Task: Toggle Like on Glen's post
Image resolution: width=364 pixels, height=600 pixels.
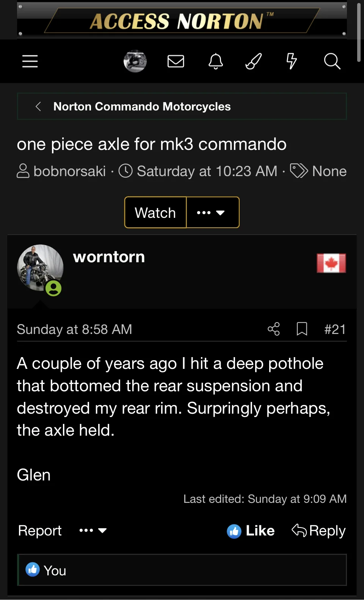Action: (x=251, y=531)
